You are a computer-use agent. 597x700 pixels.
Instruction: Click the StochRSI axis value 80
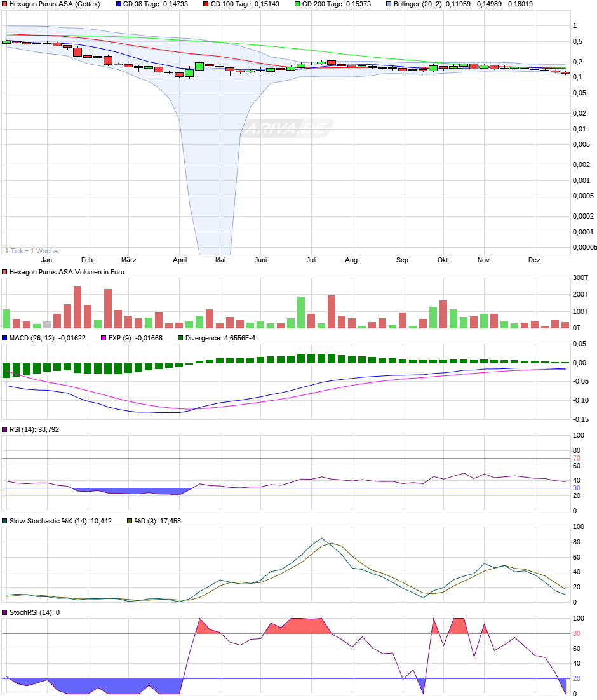click(577, 633)
